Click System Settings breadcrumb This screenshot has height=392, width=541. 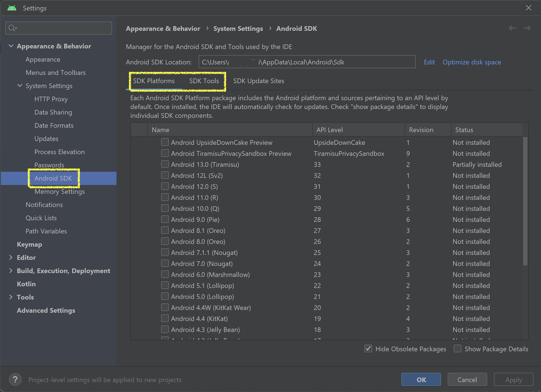(x=238, y=29)
